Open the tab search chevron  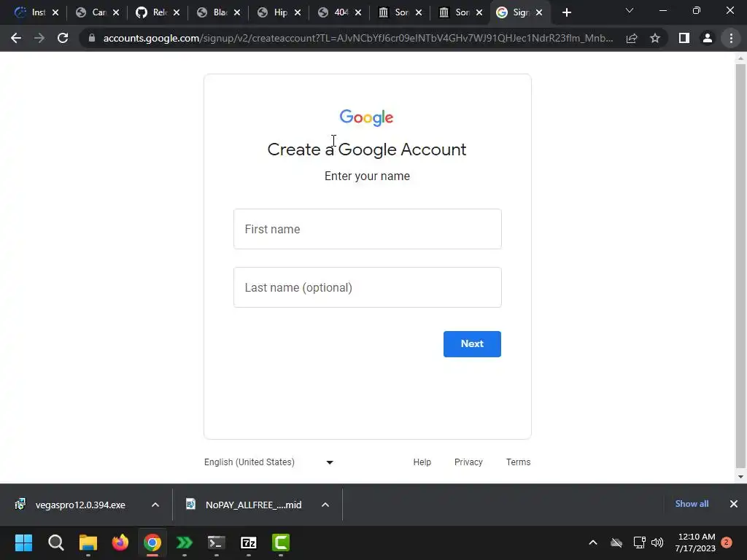click(x=630, y=10)
